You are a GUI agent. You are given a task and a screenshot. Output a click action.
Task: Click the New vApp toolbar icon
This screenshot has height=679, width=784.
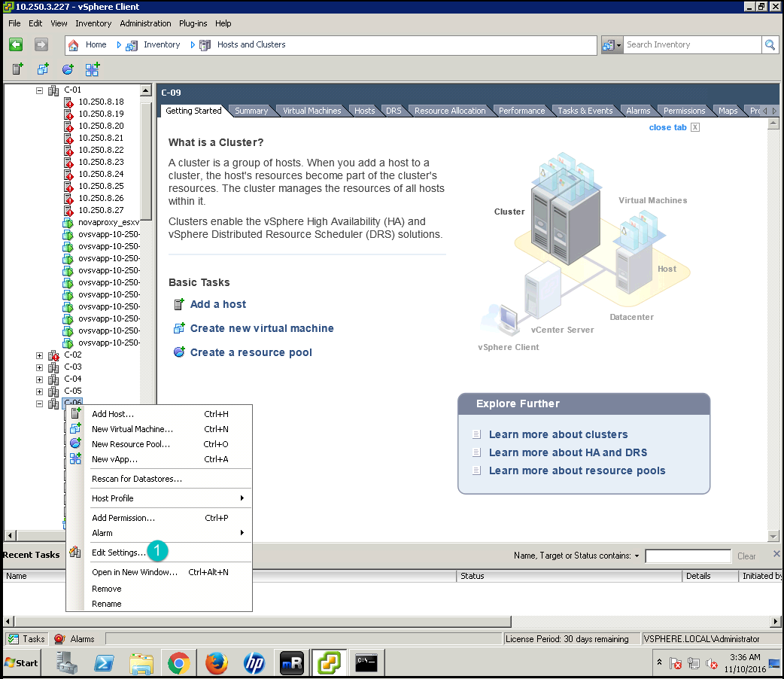click(92, 69)
